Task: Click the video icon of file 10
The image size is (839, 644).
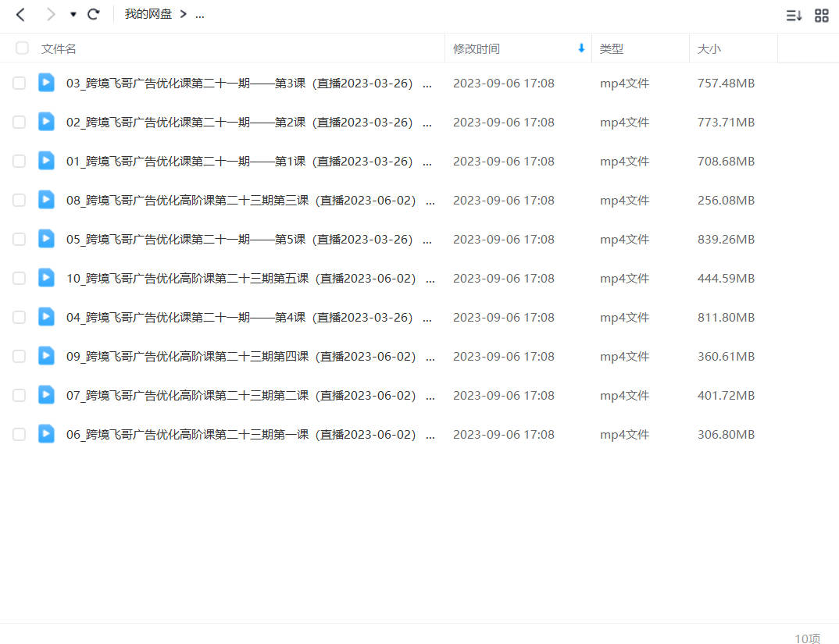Action: (46, 278)
